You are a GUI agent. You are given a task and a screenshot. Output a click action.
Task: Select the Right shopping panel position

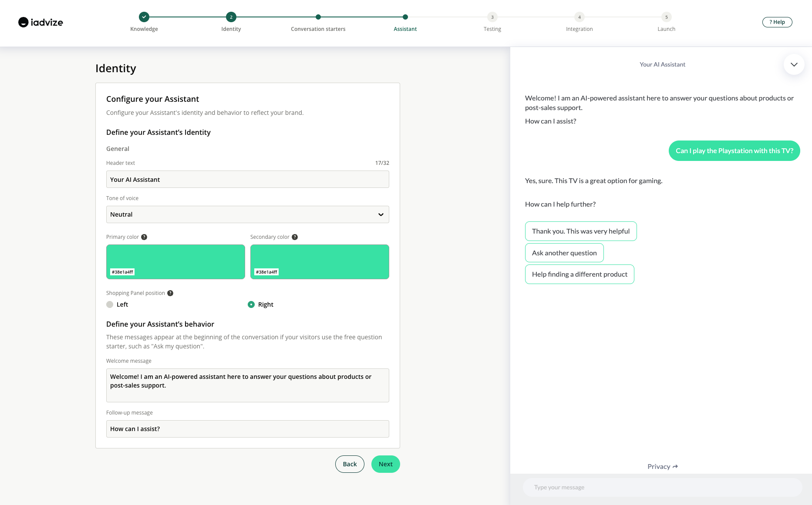tap(251, 304)
